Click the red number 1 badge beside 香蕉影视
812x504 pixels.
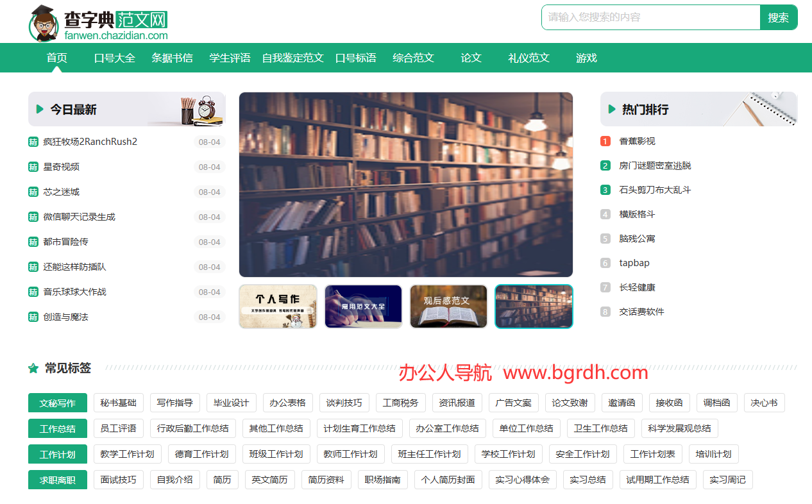click(605, 141)
